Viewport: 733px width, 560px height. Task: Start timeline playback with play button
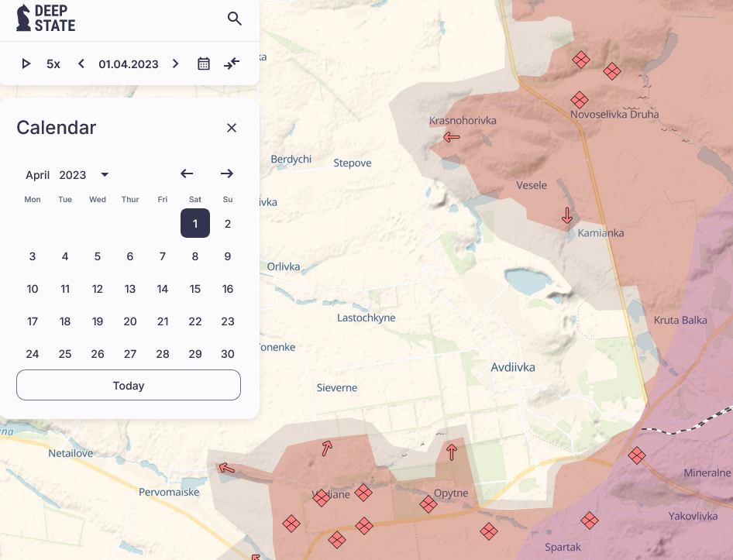[x=26, y=64]
